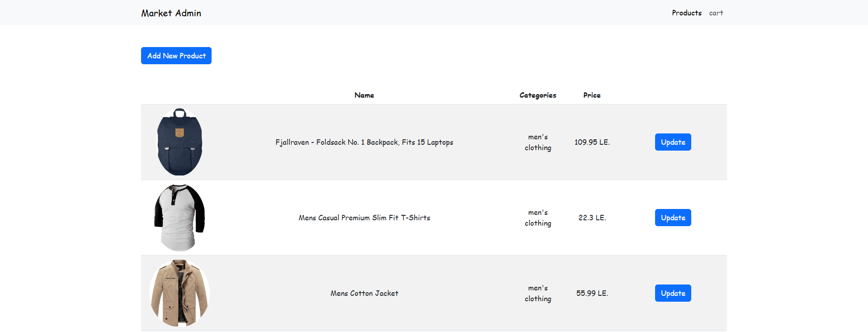Select the Name column header
This screenshot has width=868, height=332.
364,95
